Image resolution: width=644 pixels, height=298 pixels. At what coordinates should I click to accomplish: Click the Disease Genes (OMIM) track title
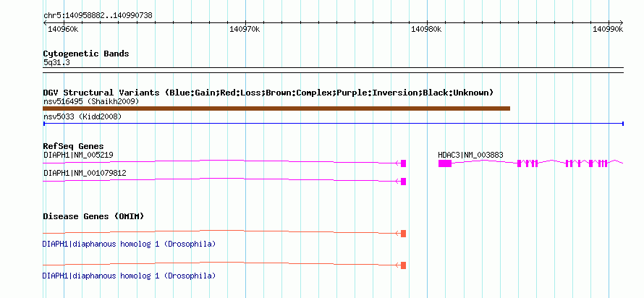click(x=93, y=216)
